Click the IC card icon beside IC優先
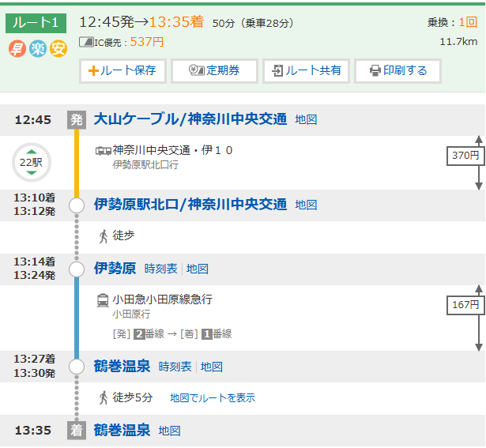This screenshot has height=448, width=486. pyautogui.click(x=86, y=41)
